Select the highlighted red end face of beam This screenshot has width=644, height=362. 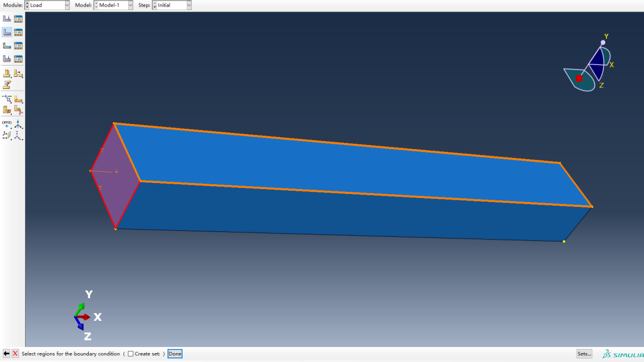tap(116, 177)
